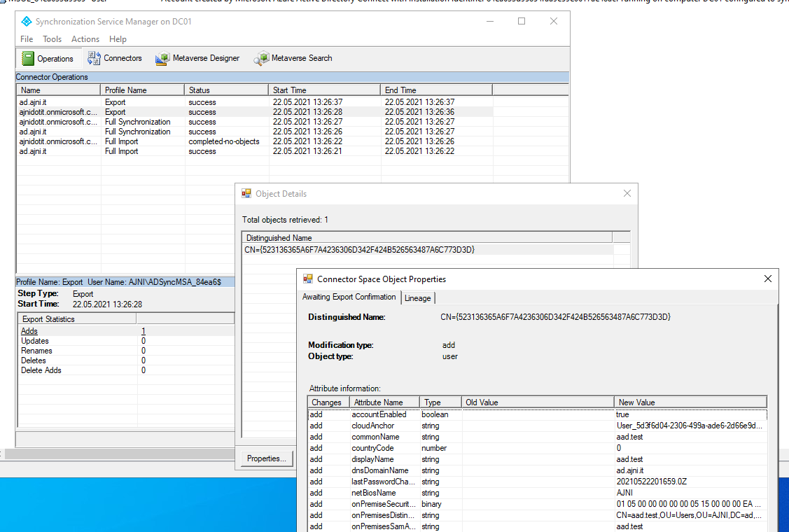
Task: Open the Actions menu
Action: point(85,39)
